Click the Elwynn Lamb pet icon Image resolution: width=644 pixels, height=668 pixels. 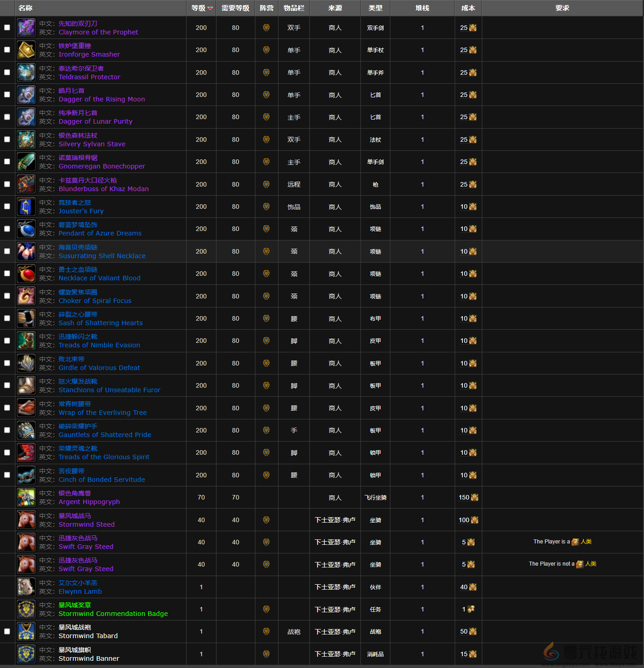click(26, 587)
